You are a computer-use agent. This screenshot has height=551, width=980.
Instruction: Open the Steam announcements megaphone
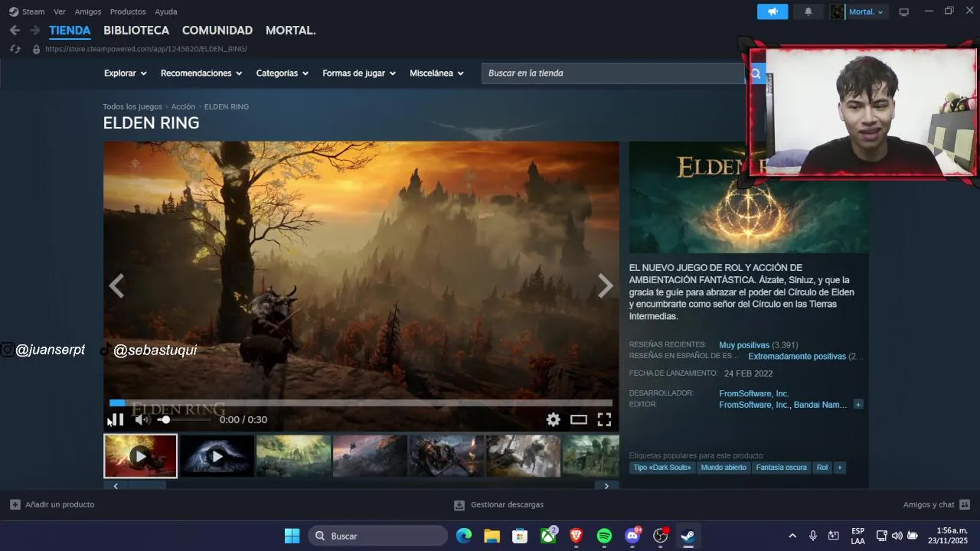[773, 11]
